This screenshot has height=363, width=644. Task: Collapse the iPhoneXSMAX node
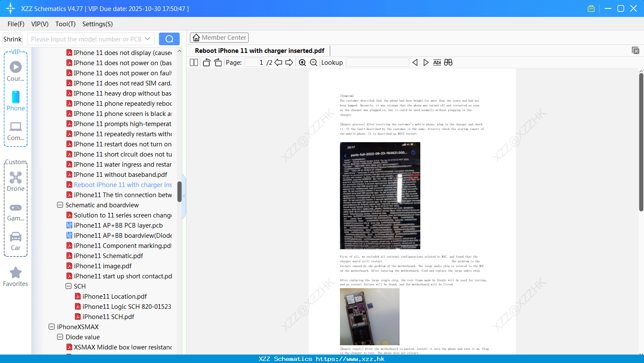pos(52,327)
